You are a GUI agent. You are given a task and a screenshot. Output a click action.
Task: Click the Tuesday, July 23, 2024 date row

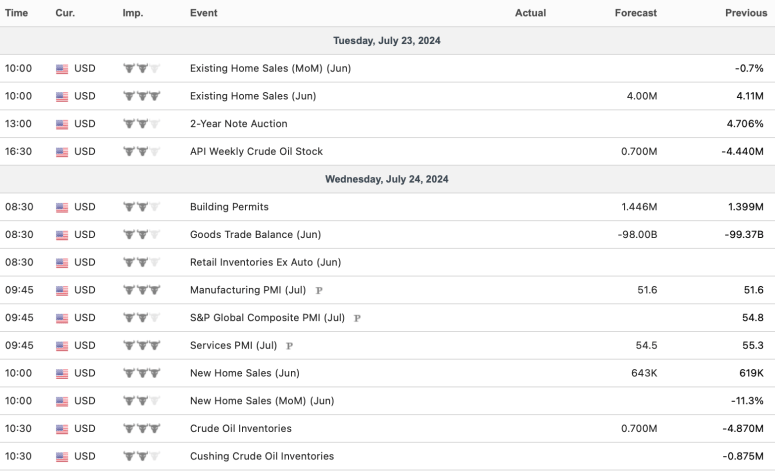tap(388, 41)
